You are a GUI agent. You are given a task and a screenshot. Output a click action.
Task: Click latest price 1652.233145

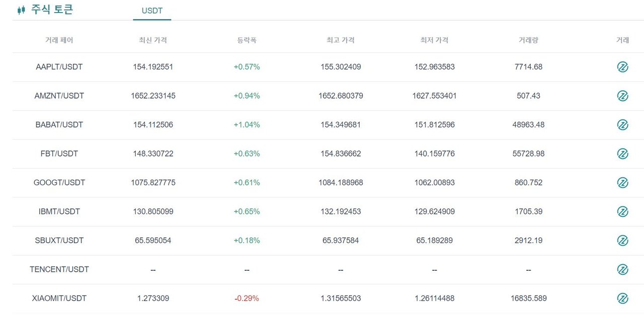(153, 96)
